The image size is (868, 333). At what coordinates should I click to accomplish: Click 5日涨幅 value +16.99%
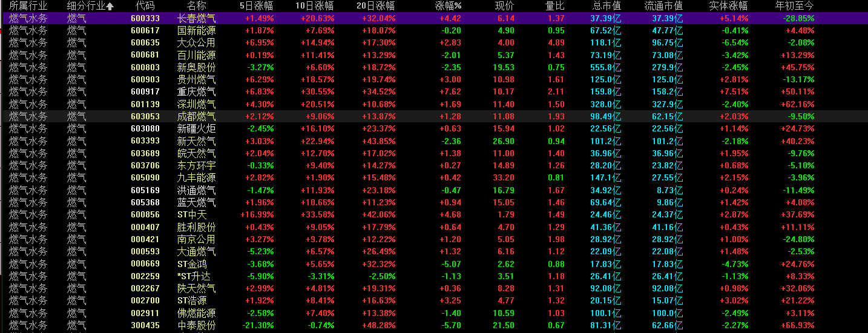[257, 215]
